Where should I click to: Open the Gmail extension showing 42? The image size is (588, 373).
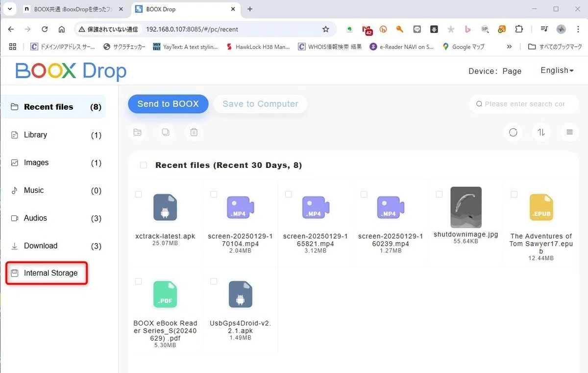click(x=367, y=30)
